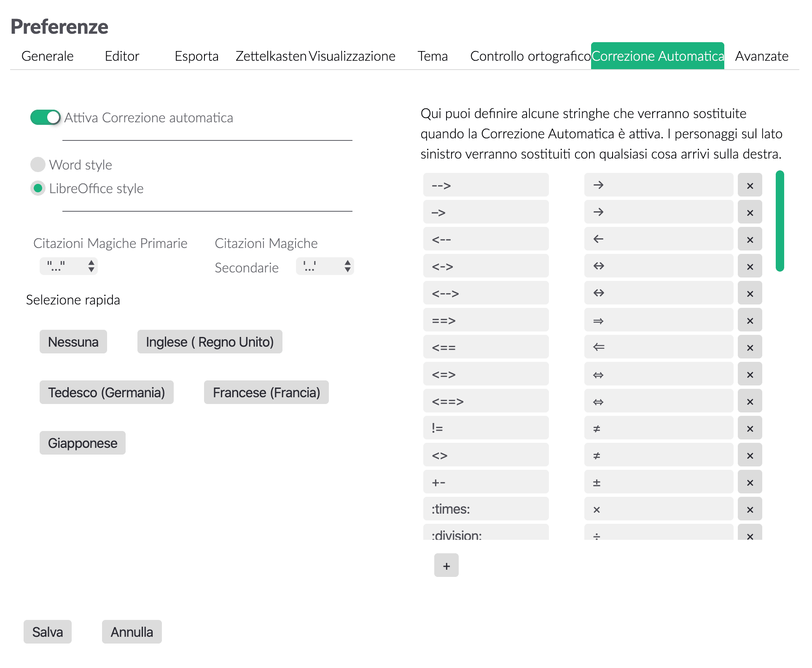Switch to the Generale tab
This screenshot has height=668, width=812.
(48, 56)
